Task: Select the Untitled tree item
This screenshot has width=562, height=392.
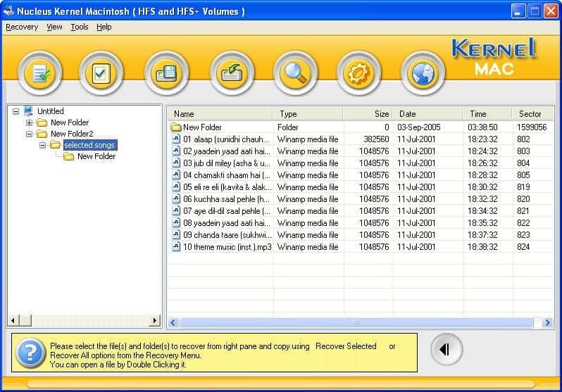Action: 51,111
